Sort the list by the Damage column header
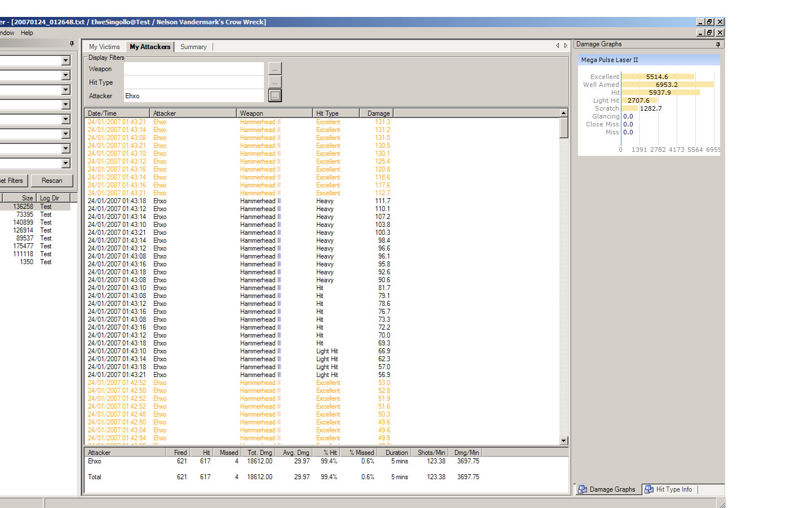Viewport: 812px width, 508px height. (x=376, y=113)
